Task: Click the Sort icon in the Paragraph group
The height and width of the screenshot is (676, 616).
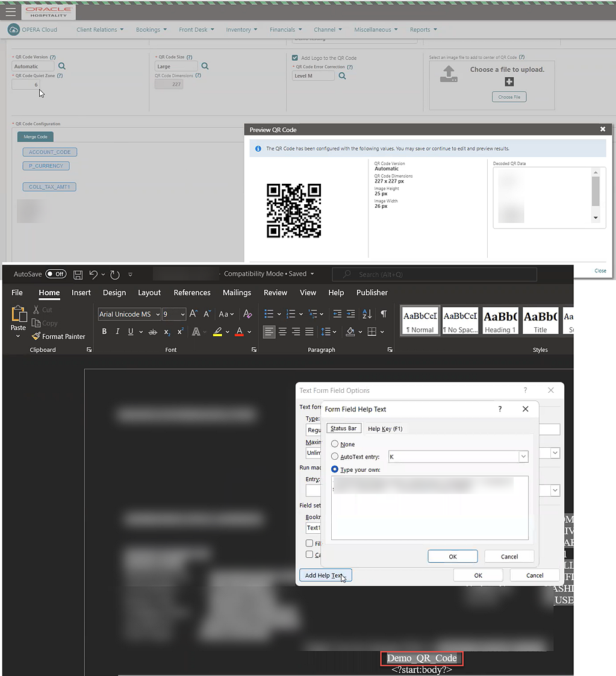Action: coord(367,313)
